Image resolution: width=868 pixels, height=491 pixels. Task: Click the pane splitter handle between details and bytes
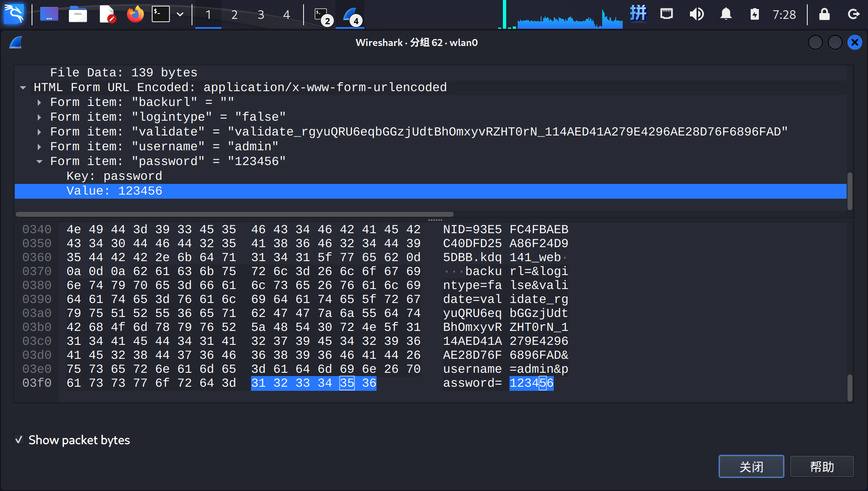pyautogui.click(x=435, y=220)
